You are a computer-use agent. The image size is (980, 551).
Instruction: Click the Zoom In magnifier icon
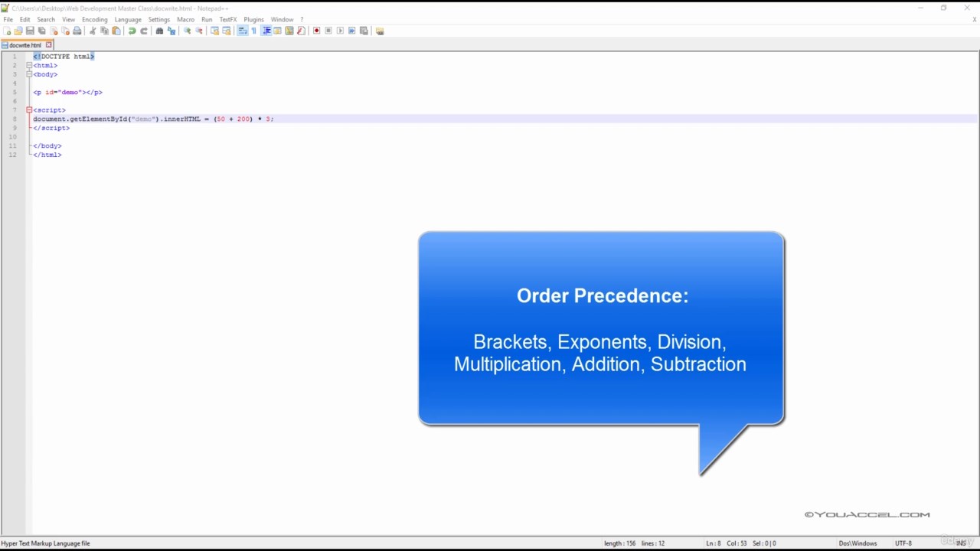click(x=187, y=31)
